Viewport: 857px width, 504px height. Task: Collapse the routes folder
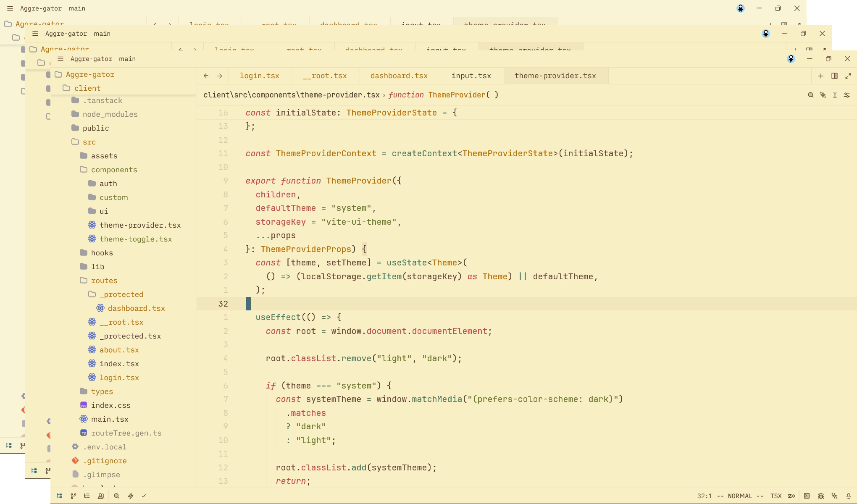(x=124, y=281)
